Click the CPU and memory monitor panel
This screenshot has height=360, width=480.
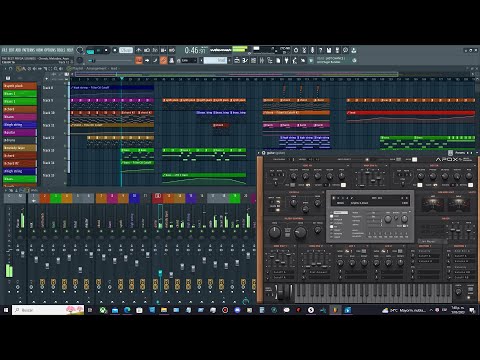pyautogui.click(x=271, y=50)
